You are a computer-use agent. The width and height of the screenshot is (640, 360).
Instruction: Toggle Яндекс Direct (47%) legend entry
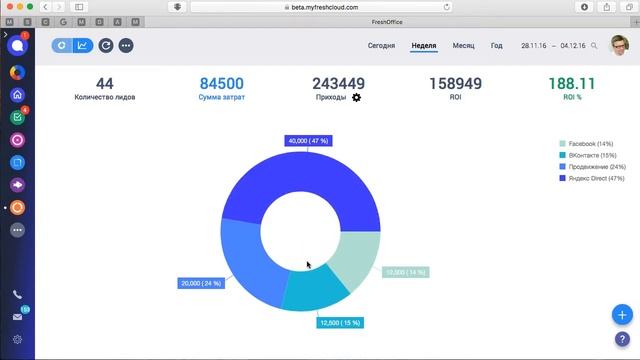coord(591,178)
